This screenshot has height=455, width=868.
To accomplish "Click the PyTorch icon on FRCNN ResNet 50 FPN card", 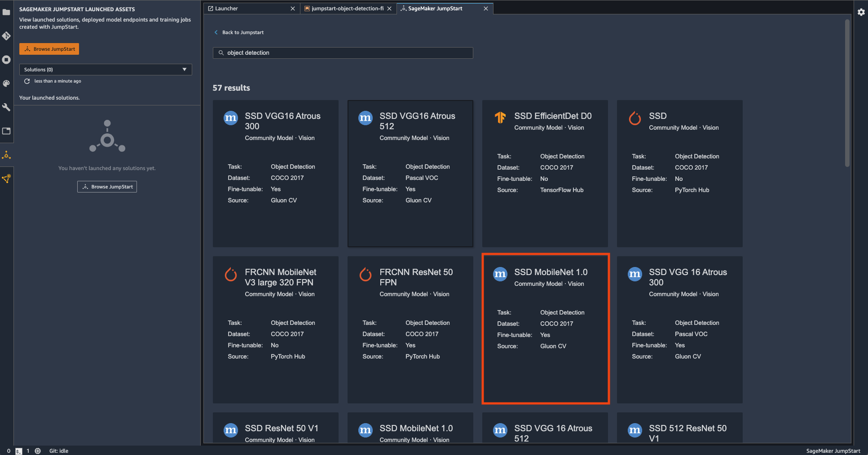I will [x=366, y=274].
